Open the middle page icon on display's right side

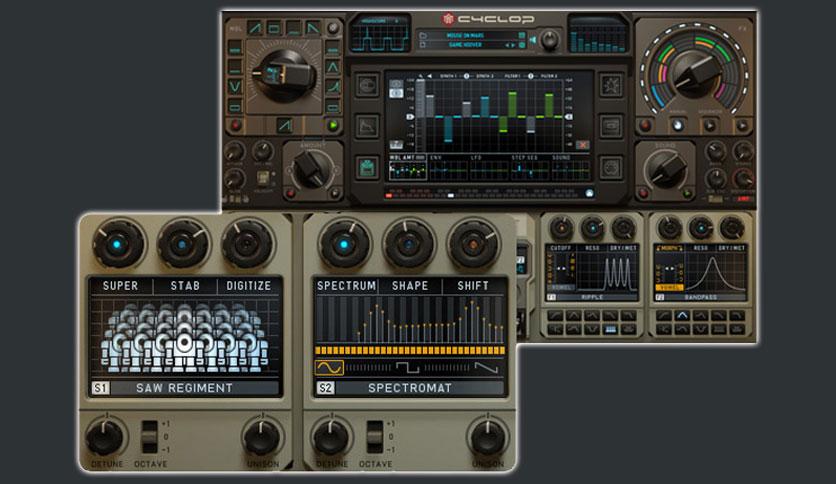611,126
